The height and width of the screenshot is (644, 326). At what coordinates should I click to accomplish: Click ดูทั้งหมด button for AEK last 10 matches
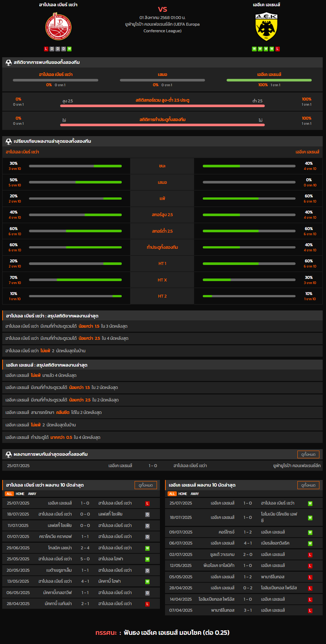point(308,485)
